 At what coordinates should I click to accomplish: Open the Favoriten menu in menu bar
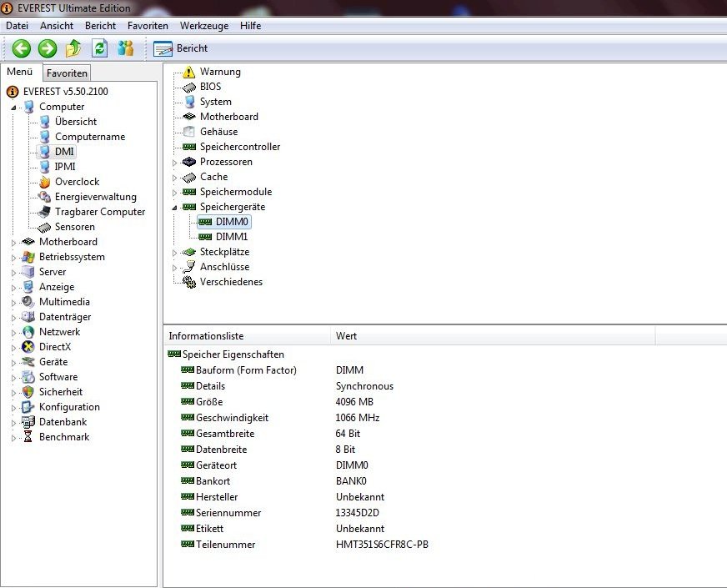coord(148,26)
